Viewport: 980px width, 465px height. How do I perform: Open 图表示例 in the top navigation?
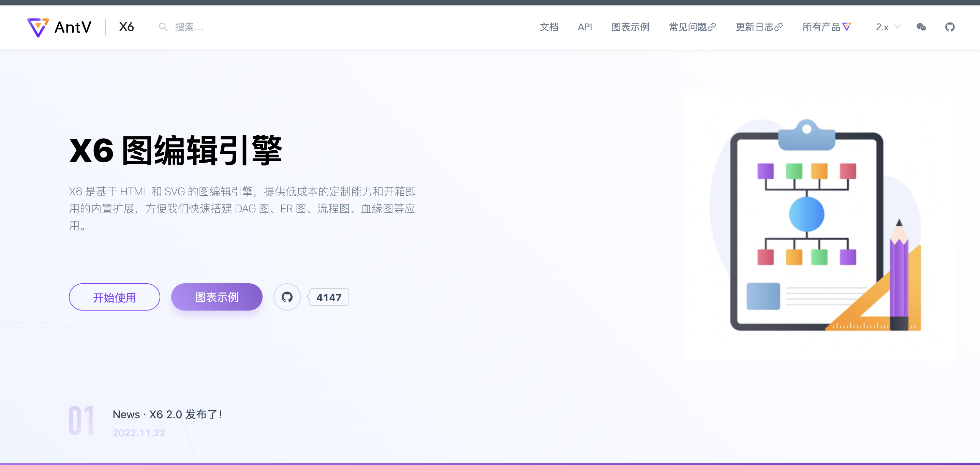pos(630,27)
